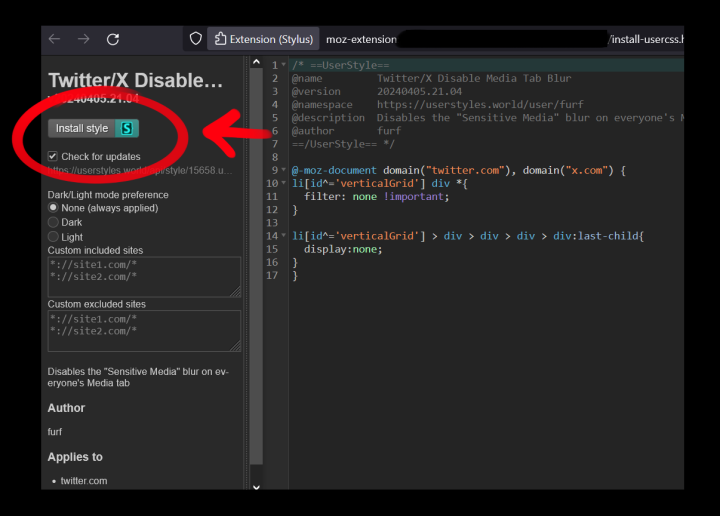
Task: Click sidebar scrollbar up arrow
Action: click(256, 62)
